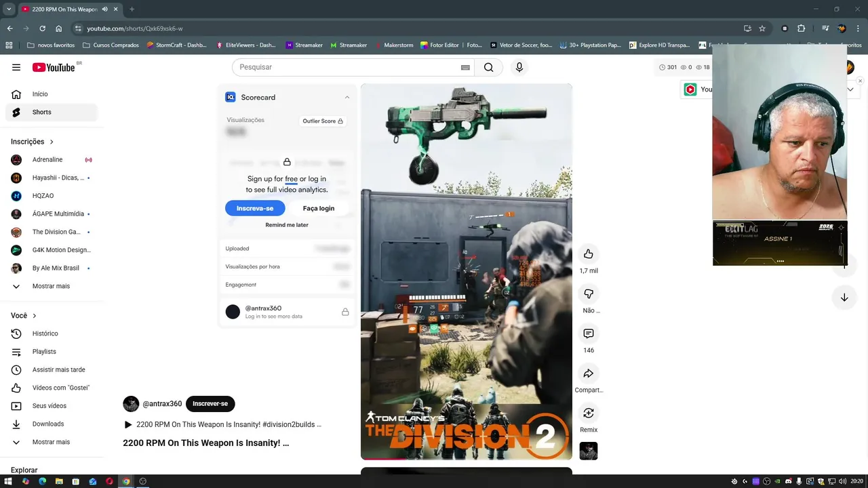Image resolution: width=868 pixels, height=488 pixels.
Task: Open the HQZAO channel
Action: (x=52, y=196)
